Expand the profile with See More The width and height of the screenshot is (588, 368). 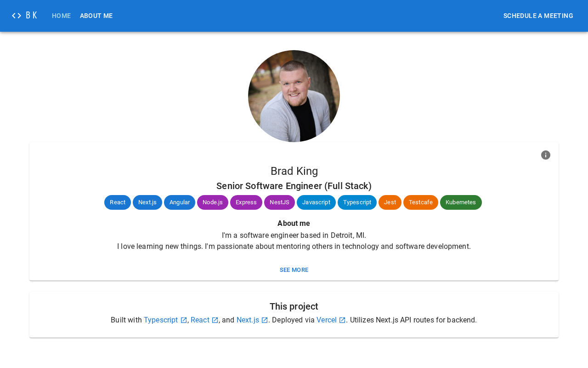[x=294, y=270]
